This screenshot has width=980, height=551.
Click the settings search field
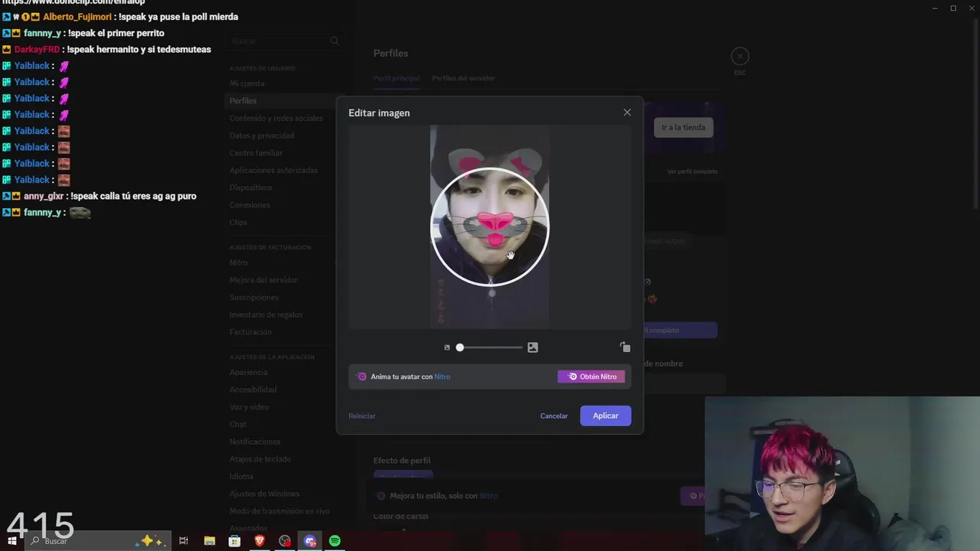click(283, 41)
